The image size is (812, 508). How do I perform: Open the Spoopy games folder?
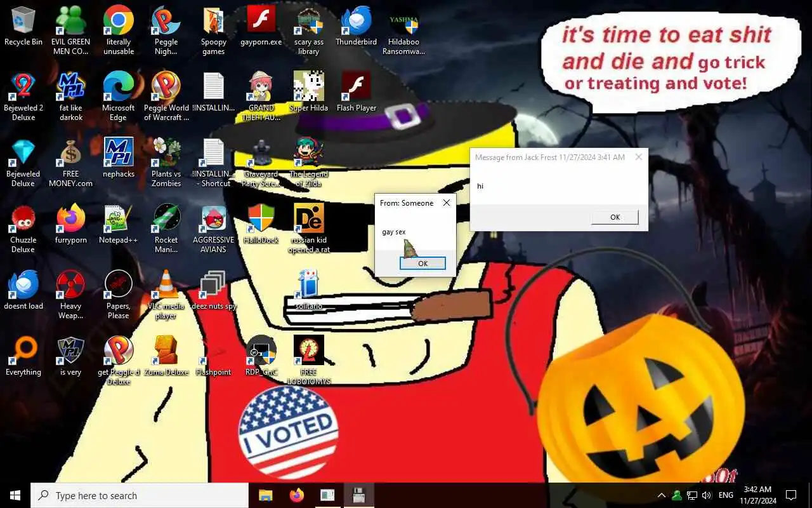click(x=214, y=30)
